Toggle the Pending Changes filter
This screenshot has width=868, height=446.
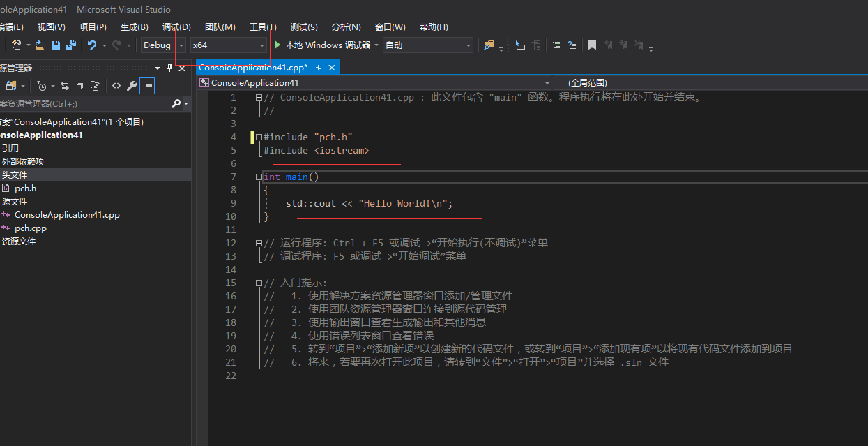(42, 85)
